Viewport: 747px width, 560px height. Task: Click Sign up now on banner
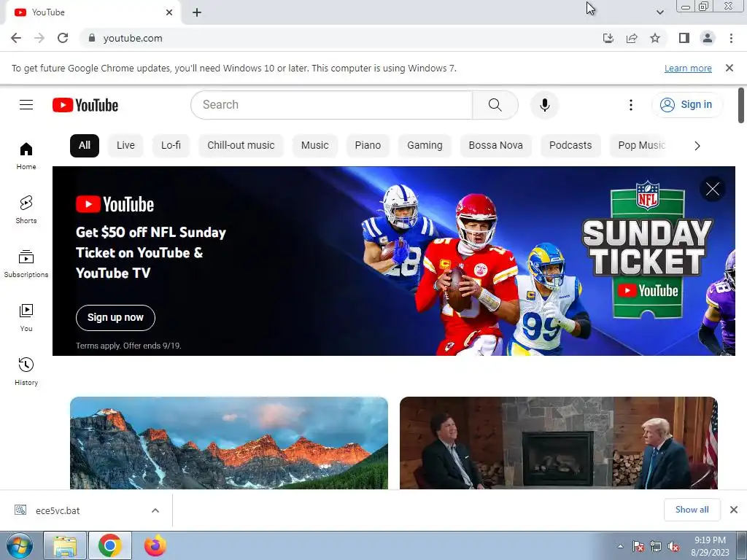(115, 318)
